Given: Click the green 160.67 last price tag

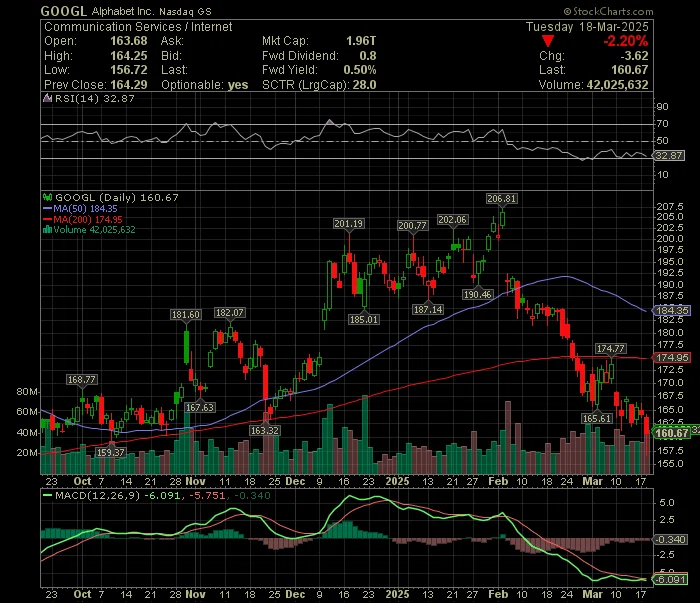Looking at the screenshot, I should tap(671, 432).
